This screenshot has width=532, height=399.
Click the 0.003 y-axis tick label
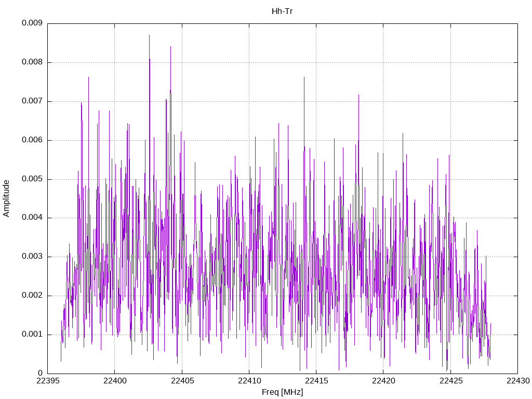32,256
